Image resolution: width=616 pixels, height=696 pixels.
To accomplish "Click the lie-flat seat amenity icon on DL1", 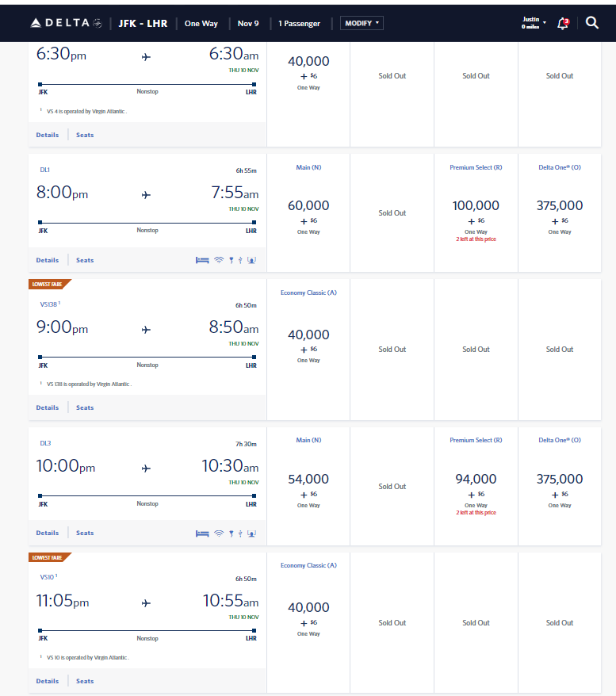I will pyautogui.click(x=202, y=259).
